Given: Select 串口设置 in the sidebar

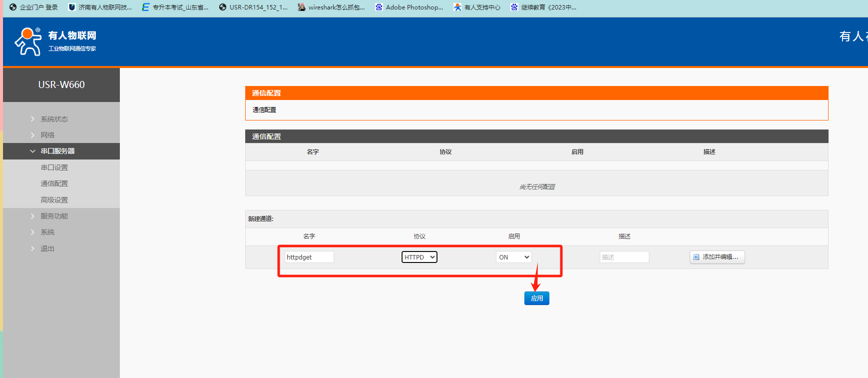Looking at the screenshot, I should click(54, 167).
